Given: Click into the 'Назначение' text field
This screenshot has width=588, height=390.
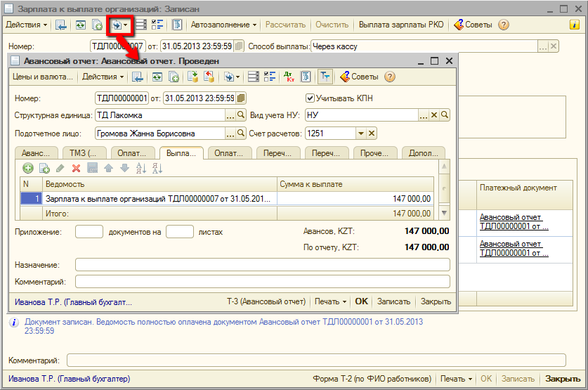Looking at the screenshot, I should tap(262, 265).
